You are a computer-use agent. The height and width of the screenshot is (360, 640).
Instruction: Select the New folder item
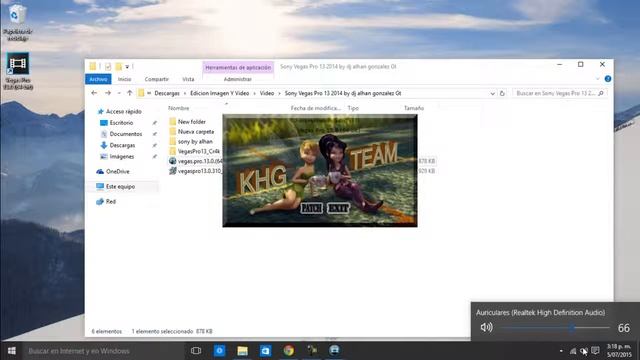[x=187, y=122]
